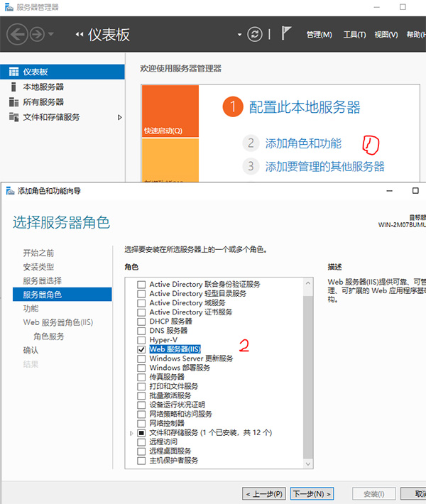The height and width of the screenshot is (504, 426).
Task: Expand the 文件和存储服务 role tree node
Action: click(131, 433)
